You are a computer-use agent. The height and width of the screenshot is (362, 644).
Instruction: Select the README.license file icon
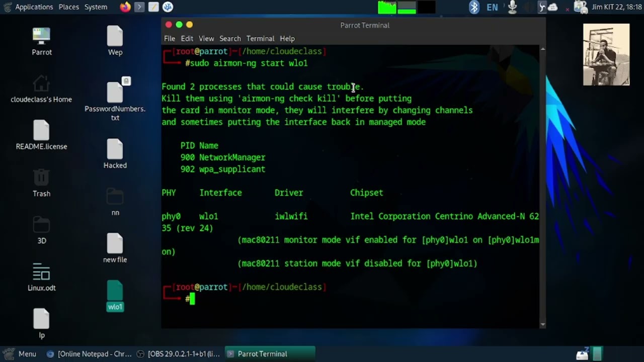point(41,135)
